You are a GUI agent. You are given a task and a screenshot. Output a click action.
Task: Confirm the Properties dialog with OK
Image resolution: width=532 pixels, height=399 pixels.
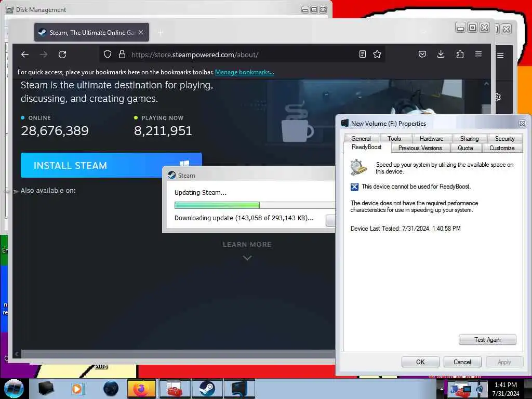pos(420,362)
